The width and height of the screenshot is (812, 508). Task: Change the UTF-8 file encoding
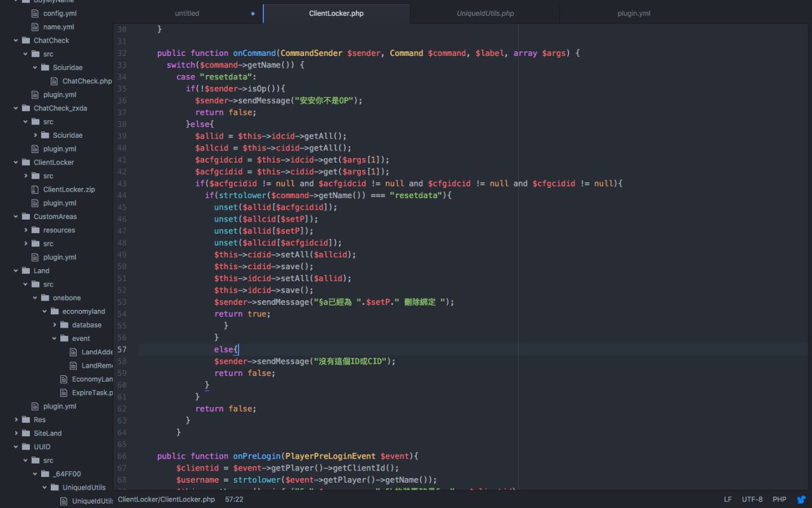tap(752, 500)
